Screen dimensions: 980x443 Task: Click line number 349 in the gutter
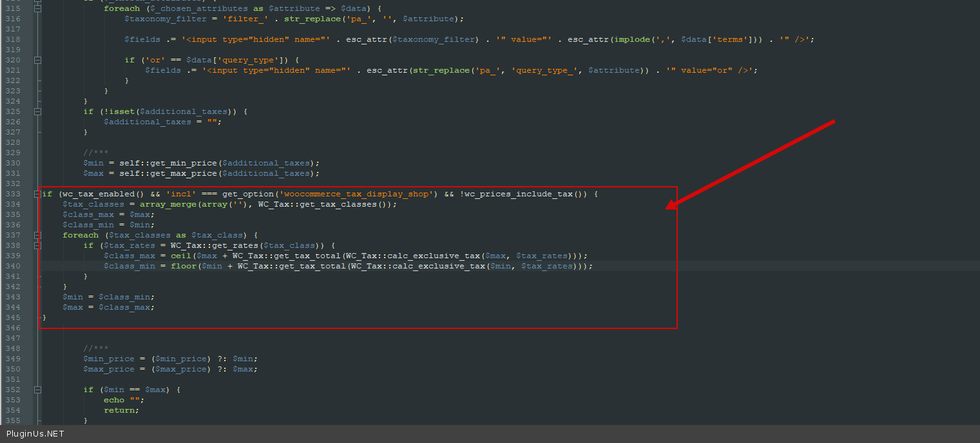tap(14, 359)
